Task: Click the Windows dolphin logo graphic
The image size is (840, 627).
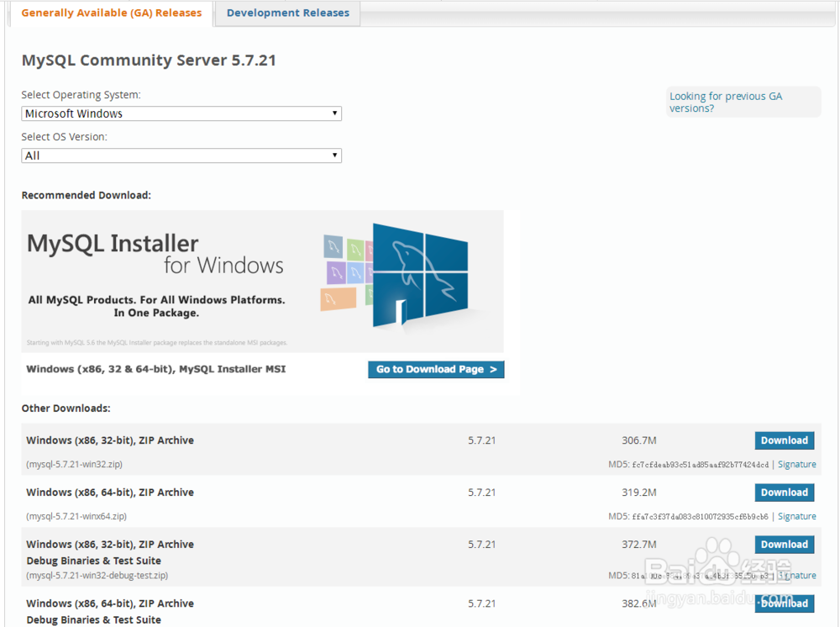Action: 420,274
